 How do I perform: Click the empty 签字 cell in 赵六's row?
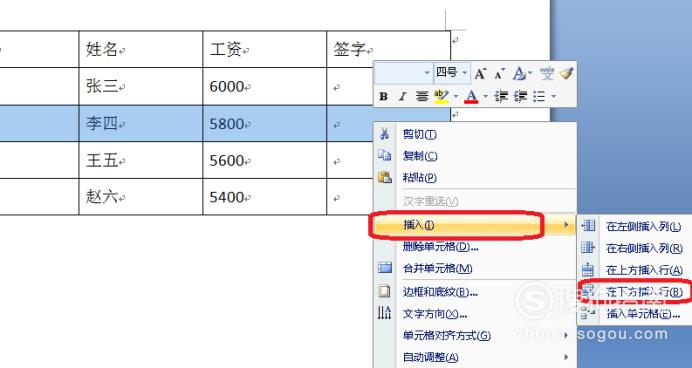[350, 197]
